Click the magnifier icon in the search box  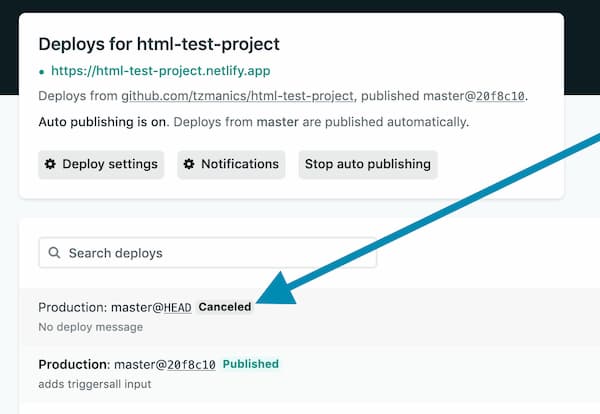point(54,253)
